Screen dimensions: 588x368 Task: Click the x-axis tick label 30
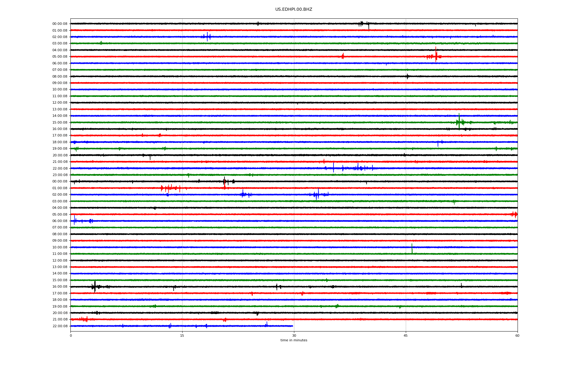click(294, 335)
